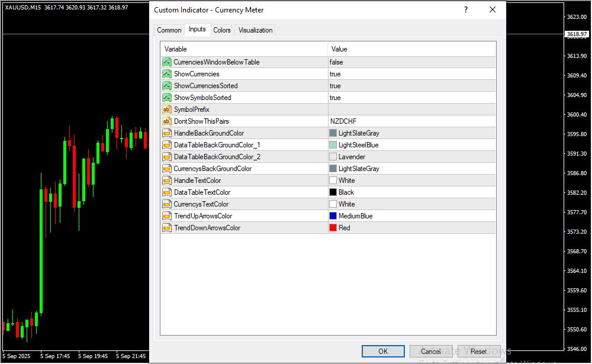
Task: Switch to the Colors tab
Action: coord(222,30)
